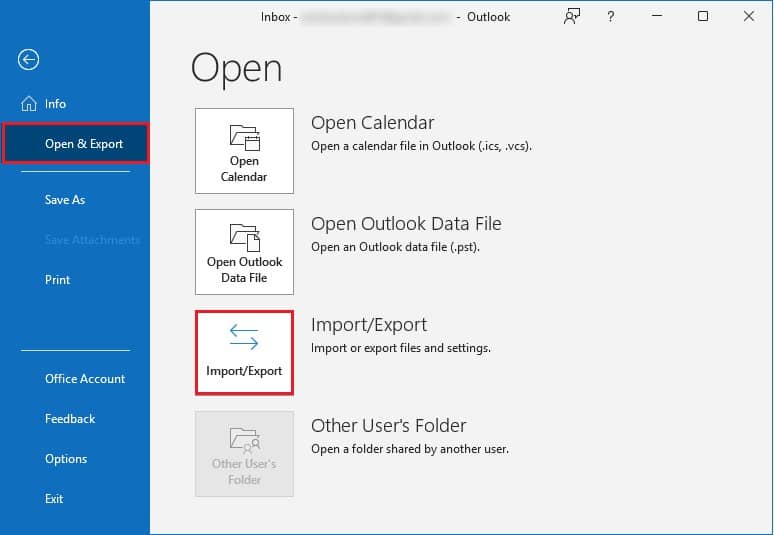Click the Open Calendar tile

pyautogui.click(x=244, y=151)
